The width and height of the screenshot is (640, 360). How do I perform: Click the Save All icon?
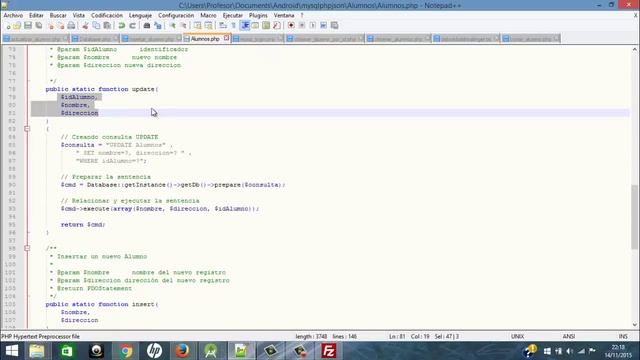(39, 26)
